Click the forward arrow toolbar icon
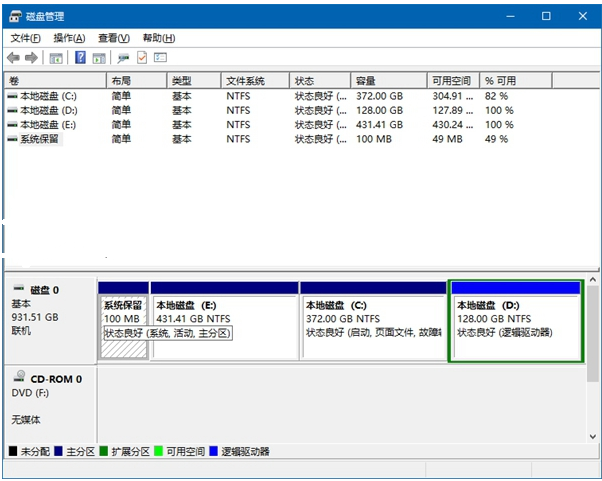Image resolution: width=602 pixels, height=481 pixels. 31,58
